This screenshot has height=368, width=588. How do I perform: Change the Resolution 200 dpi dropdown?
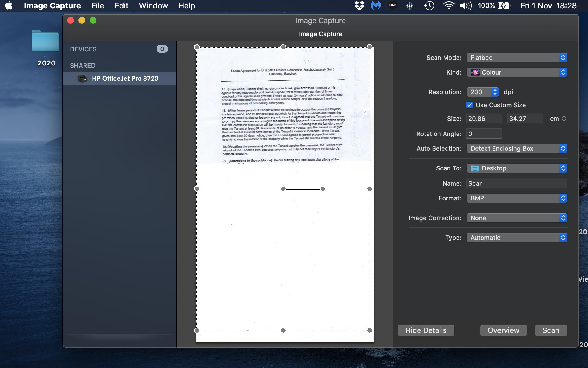[483, 92]
